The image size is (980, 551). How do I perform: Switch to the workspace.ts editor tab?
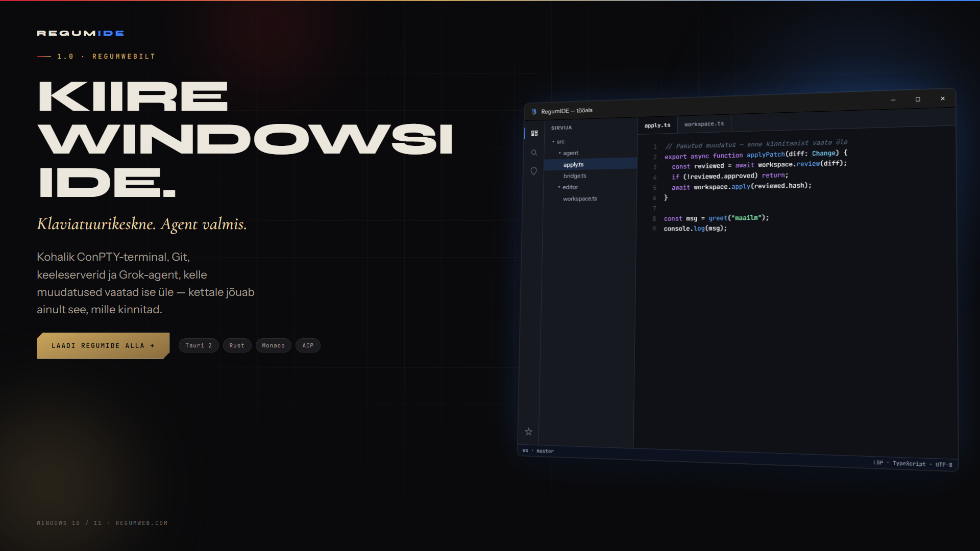coord(704,124)
